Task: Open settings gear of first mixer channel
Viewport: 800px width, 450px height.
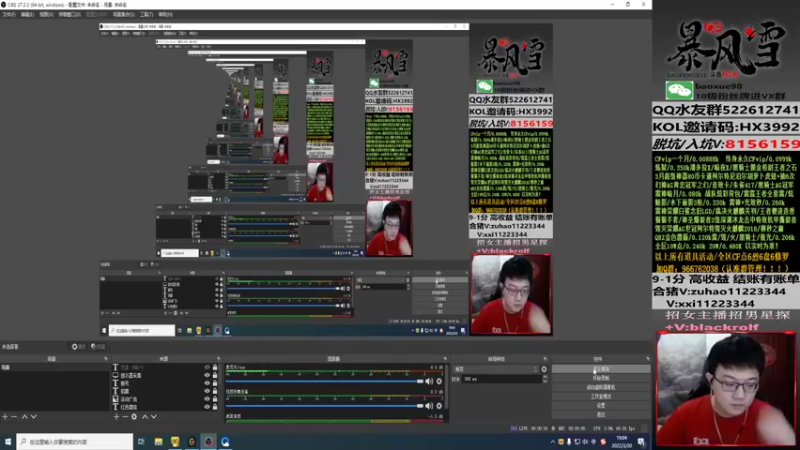Action: click(439, 381)
